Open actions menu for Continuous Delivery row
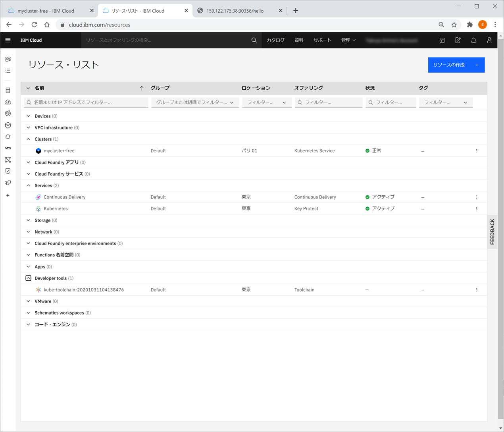Screen dimensions: 504x432 click(x=477, y=197)
